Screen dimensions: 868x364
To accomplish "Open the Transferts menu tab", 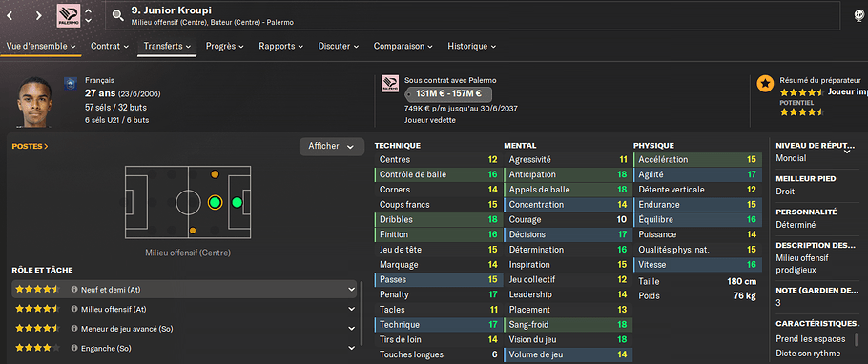I will click(x=167, y=46).
